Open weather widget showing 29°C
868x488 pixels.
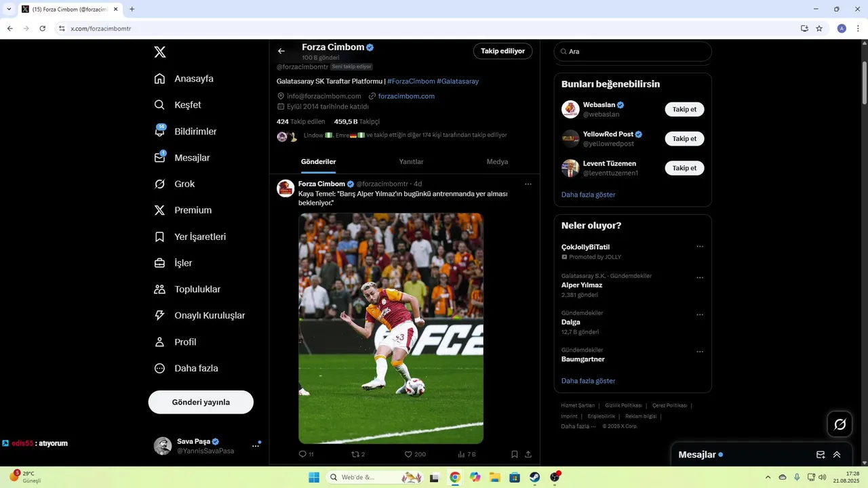(27, 477)
